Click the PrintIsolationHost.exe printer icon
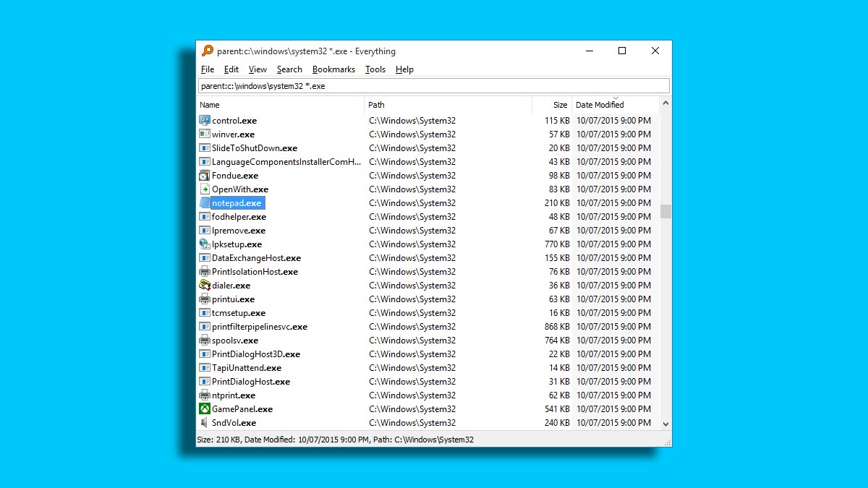Viewport: 868px width, 488px height. click(x=205, y=272)
